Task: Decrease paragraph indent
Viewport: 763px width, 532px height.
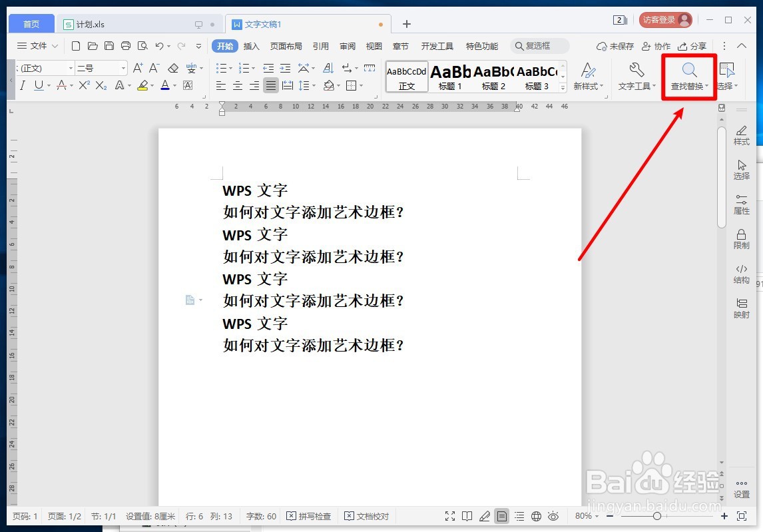Action: pos(268,68)
